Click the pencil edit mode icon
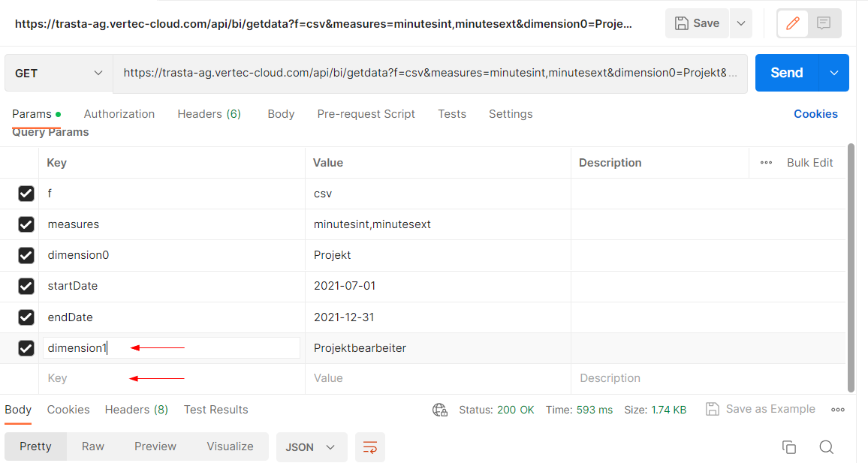Screen dimensions: 868x463 click(x=792, y=23)
